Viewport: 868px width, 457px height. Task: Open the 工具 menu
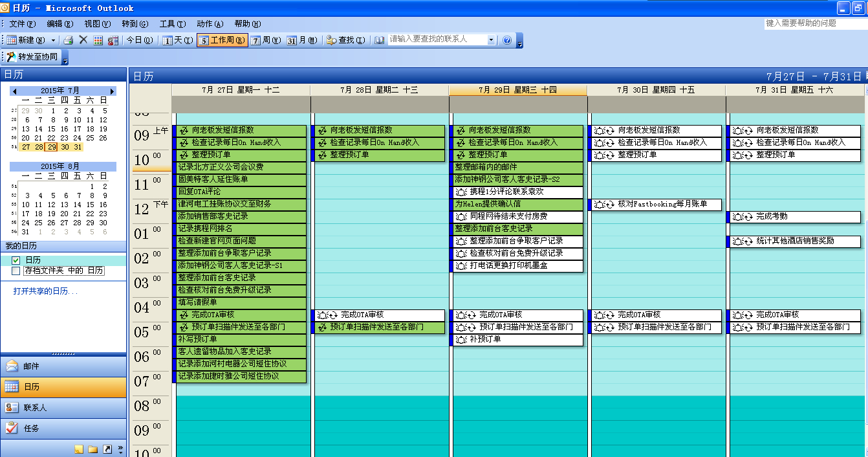[172, 24]
